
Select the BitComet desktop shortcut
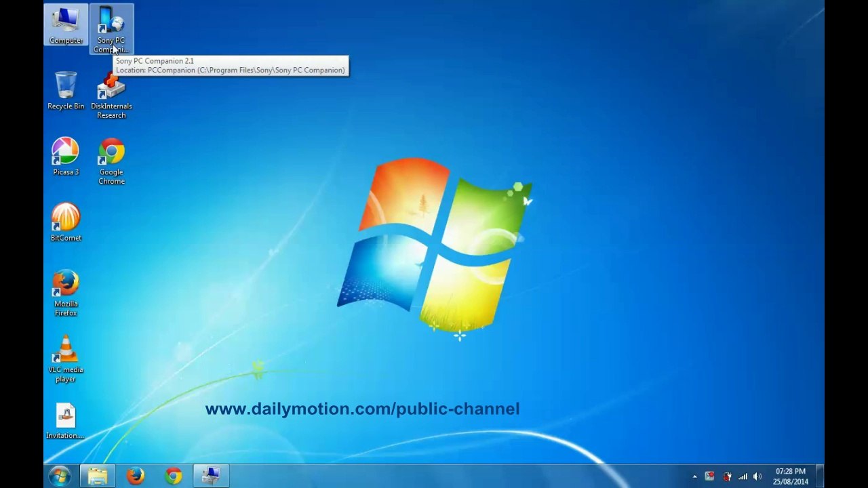click(66, 222)
